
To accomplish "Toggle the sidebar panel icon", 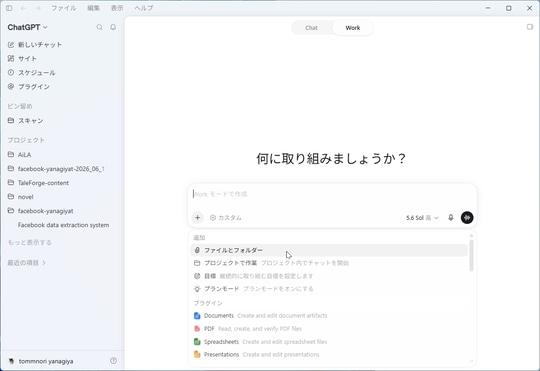I will click(x=9, y=8).
